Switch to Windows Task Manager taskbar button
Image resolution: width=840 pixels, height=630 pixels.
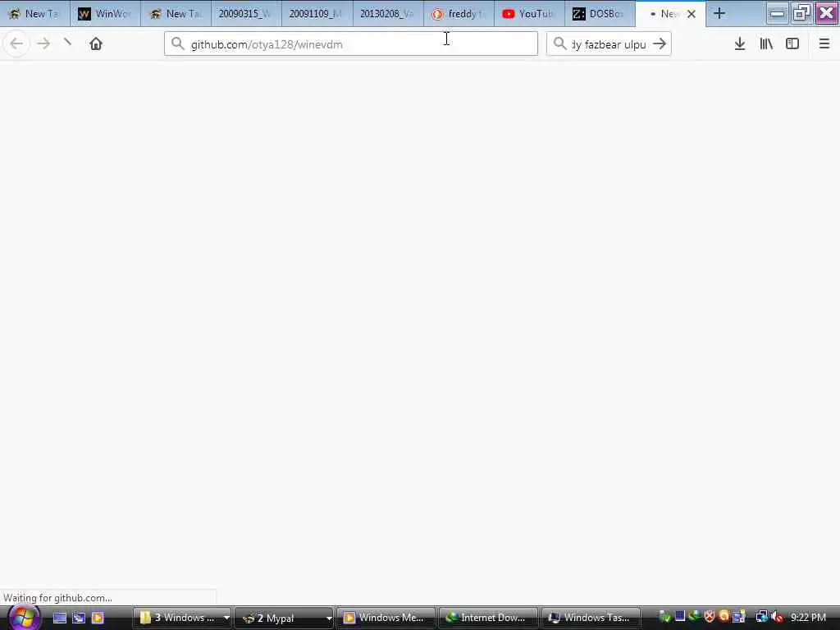(x=591, y=618)
